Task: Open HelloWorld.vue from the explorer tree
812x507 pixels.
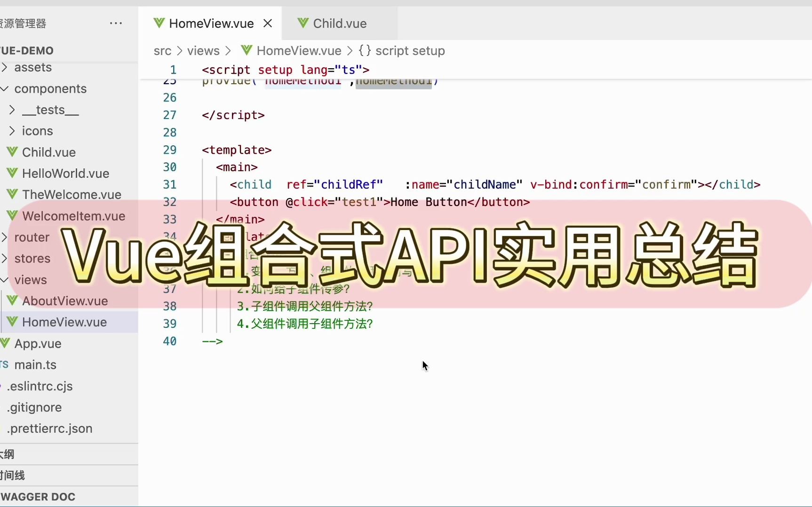Action: point(65,173)
